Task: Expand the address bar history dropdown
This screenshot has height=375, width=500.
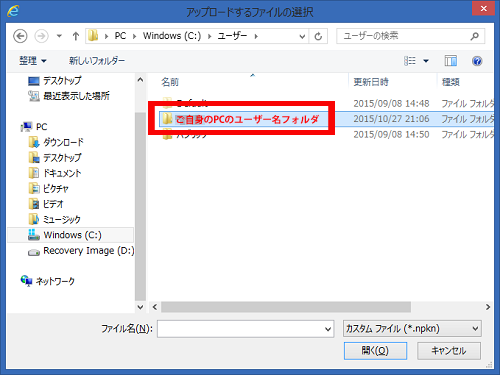Action: (x=302, y=36)
